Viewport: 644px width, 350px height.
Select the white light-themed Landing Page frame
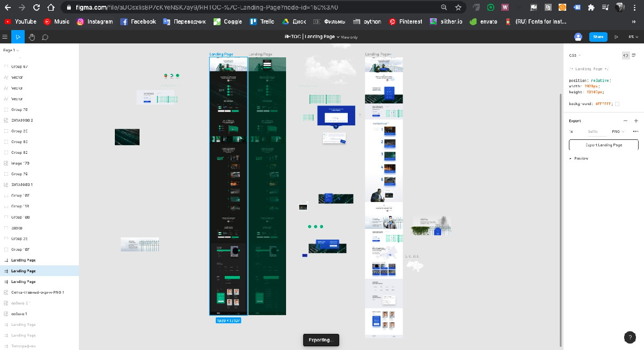point(384,197)
